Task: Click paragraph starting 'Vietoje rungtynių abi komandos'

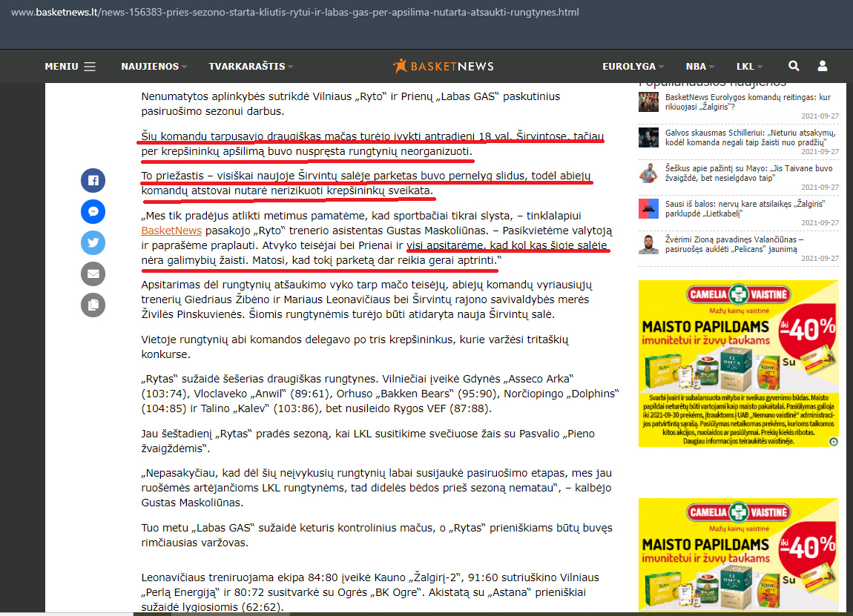Action: click(x=355, y=347)
